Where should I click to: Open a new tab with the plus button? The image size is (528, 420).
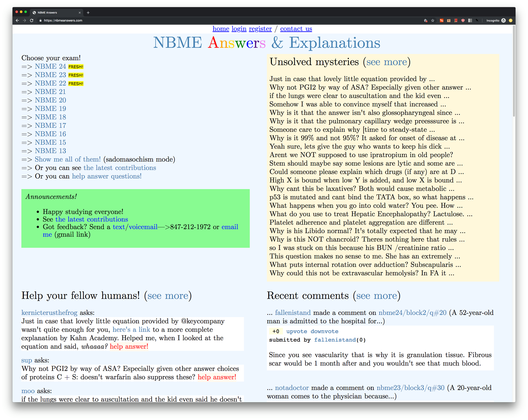88,13
